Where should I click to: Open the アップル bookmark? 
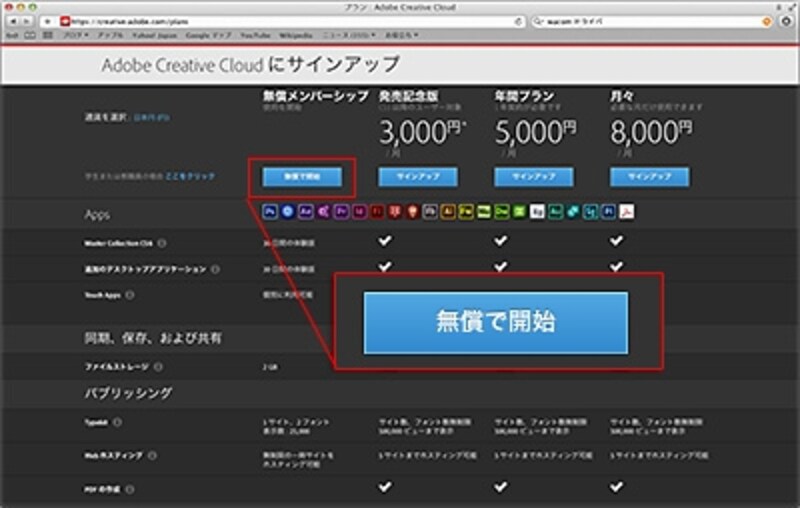tap(110, 35)
